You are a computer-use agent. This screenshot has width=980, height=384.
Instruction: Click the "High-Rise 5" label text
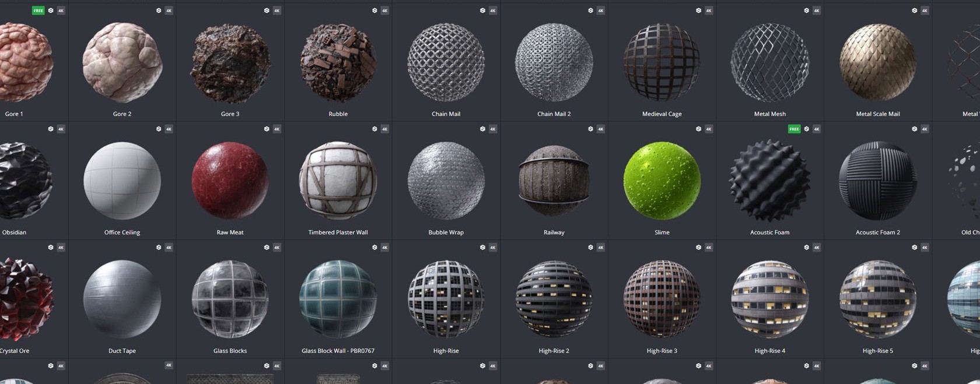[878, 351]
